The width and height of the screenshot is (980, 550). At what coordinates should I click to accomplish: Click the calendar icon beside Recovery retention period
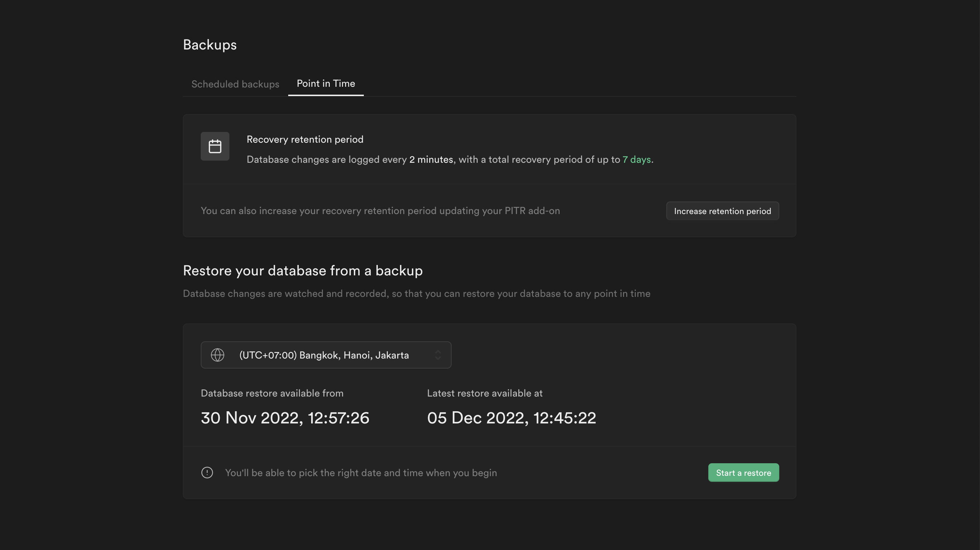click(x=215, y=146)
